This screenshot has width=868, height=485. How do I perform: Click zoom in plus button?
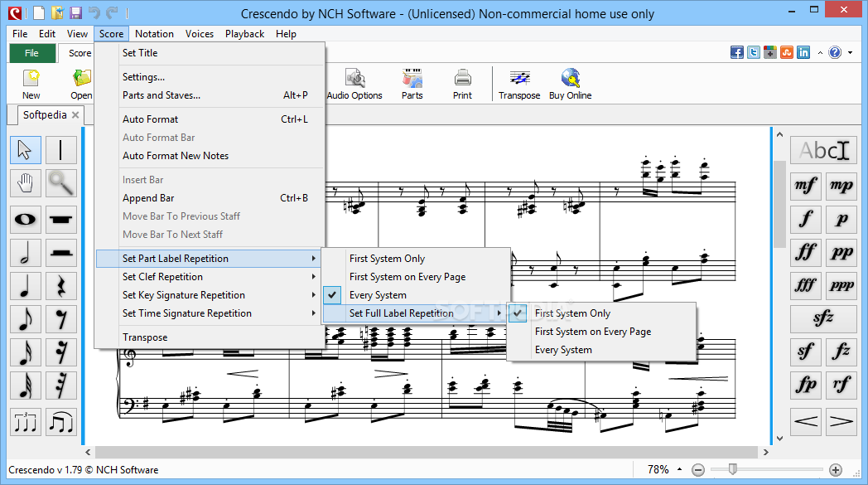[836, 470]
